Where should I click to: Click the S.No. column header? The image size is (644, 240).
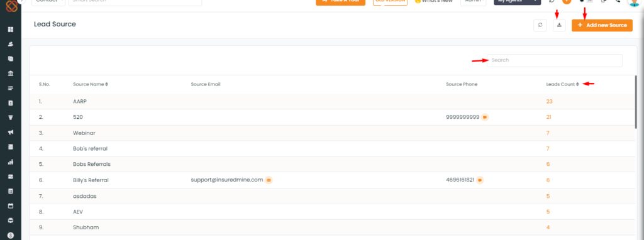45,84
